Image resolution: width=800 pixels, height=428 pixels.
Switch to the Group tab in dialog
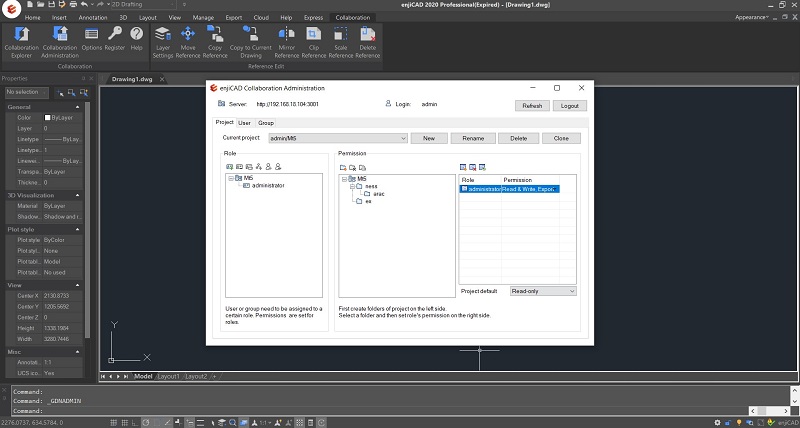(266, 123)
